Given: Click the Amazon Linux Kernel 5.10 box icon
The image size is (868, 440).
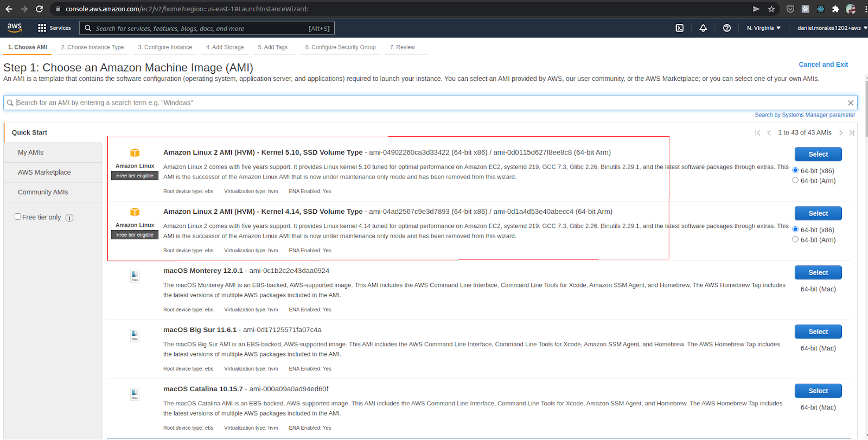Looking at the screenshot, I should 135,153.
